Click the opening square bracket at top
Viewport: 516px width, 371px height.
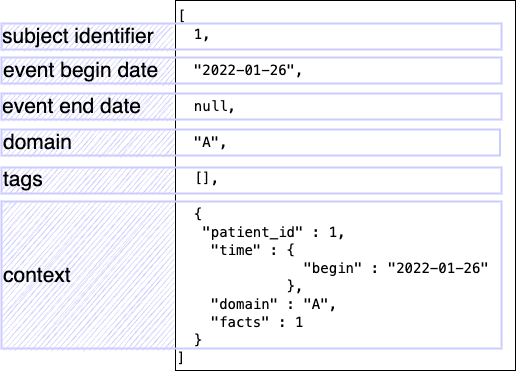[x=182, y=16]
